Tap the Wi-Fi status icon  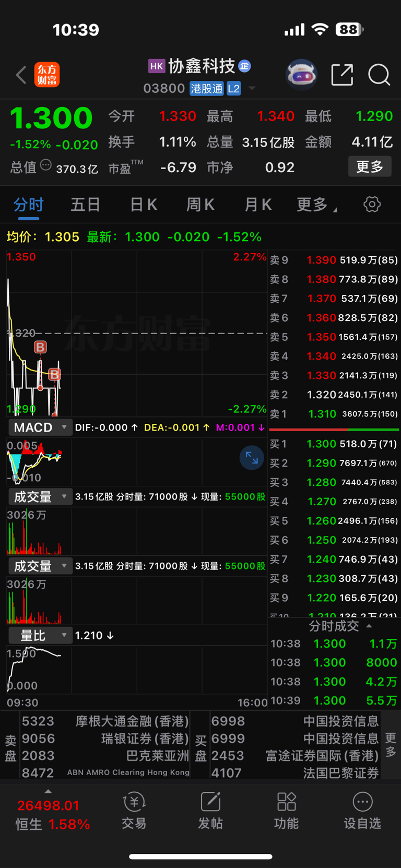320,30
